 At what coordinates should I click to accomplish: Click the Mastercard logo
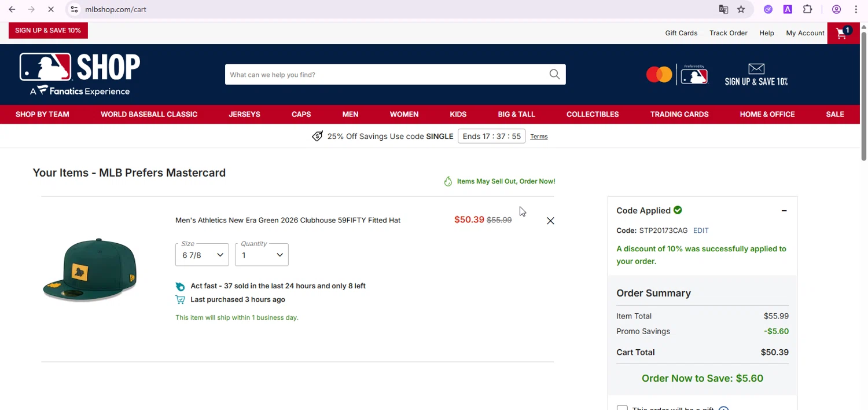(x=659, y=75)
